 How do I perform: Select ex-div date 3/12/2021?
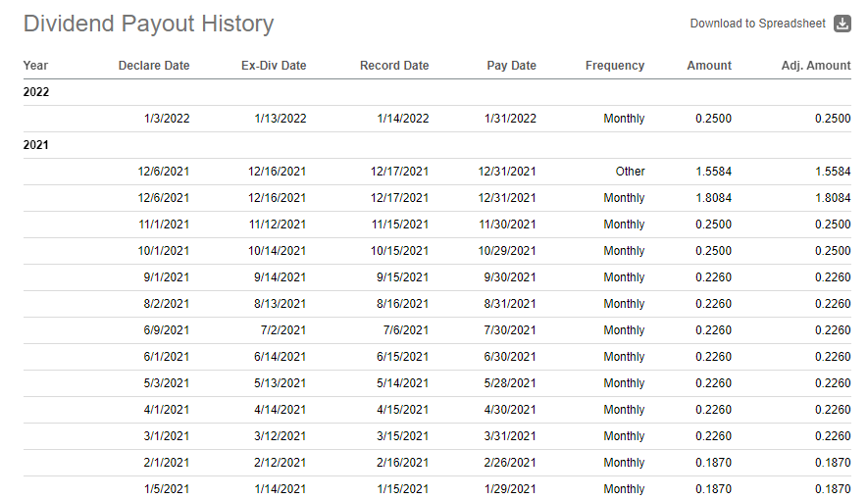coord(281,436)
